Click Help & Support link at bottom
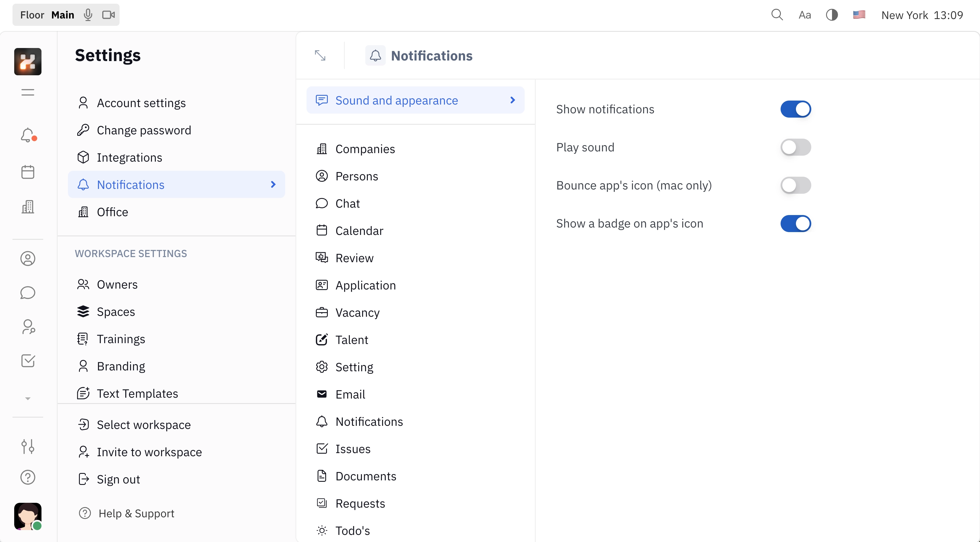Viewport: 980px width, 542px height. pyautogui.click(x=136, y=513)
